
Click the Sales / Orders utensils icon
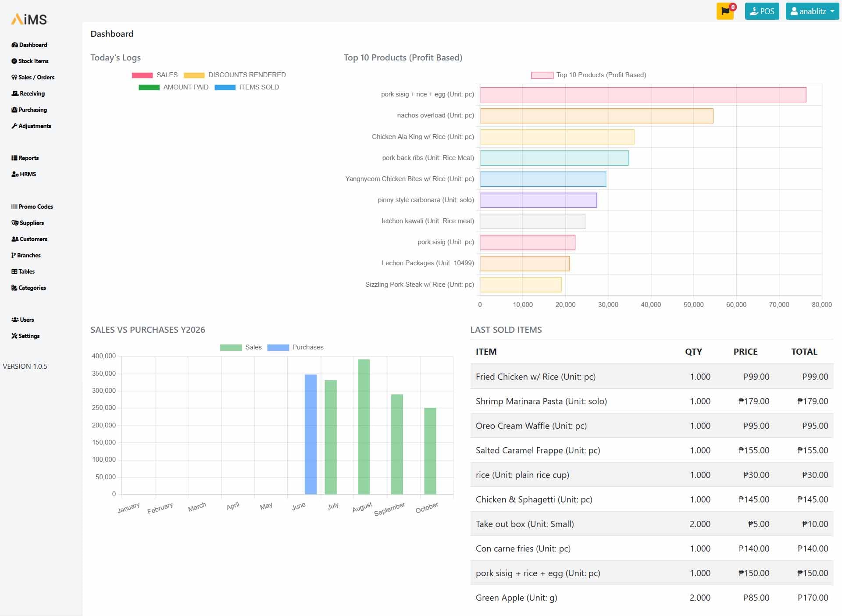tap(14, 77)
